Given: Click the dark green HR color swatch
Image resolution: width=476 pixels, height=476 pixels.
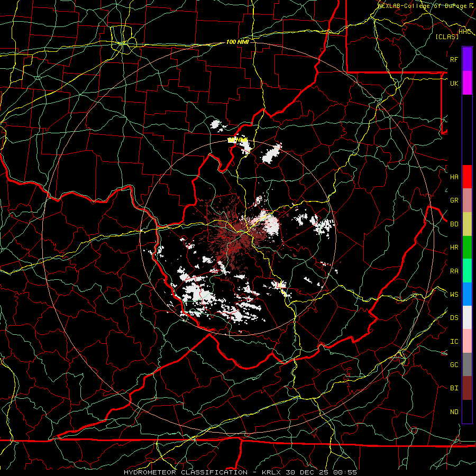Looking at the screenshot, I should pos(467,248).
